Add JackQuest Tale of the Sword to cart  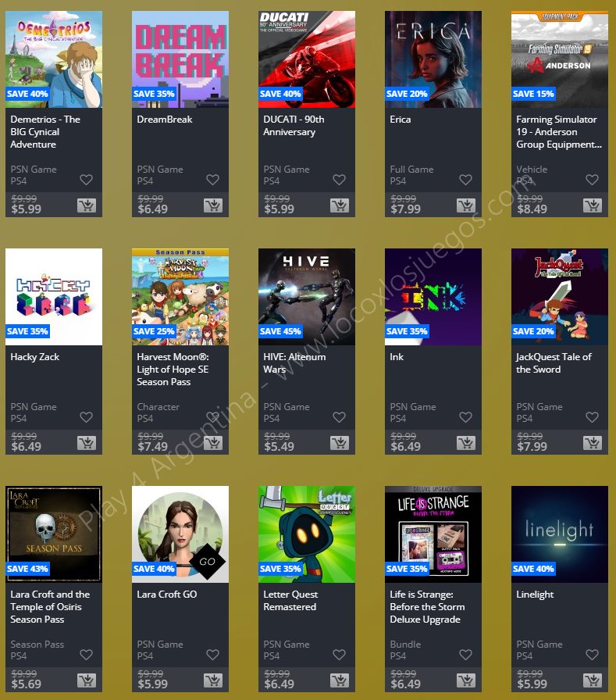[593, 443]
